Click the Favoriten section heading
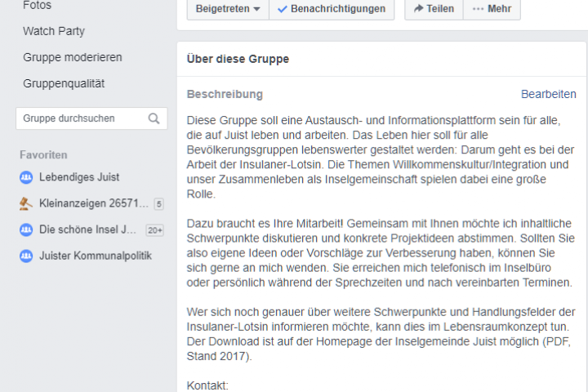The width and height of the screenshot is (588, 392). tap(43, 154)
